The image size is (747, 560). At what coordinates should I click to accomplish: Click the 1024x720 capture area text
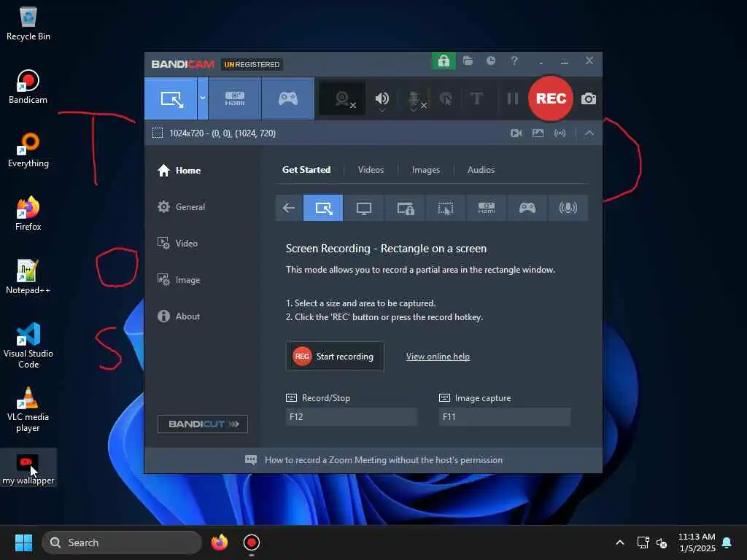pyautogui.click(x=222, y=133)
